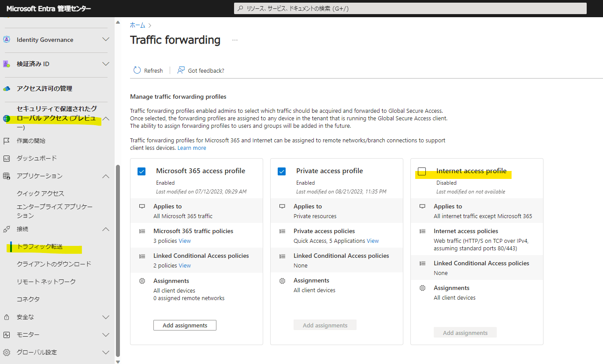The width and height of the screenshot is (603, 364).
Task: Enable the Internet access profile checkbox
Action: coord(422,171)
